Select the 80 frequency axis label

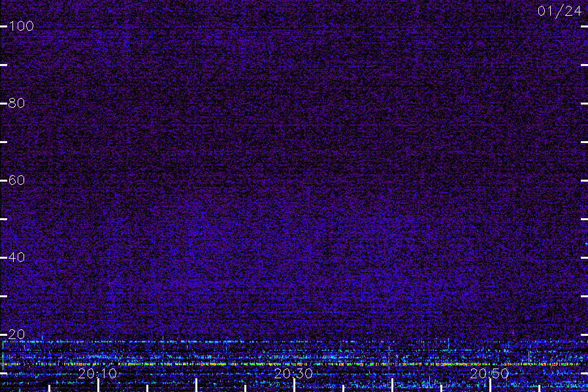pos(16,103)
